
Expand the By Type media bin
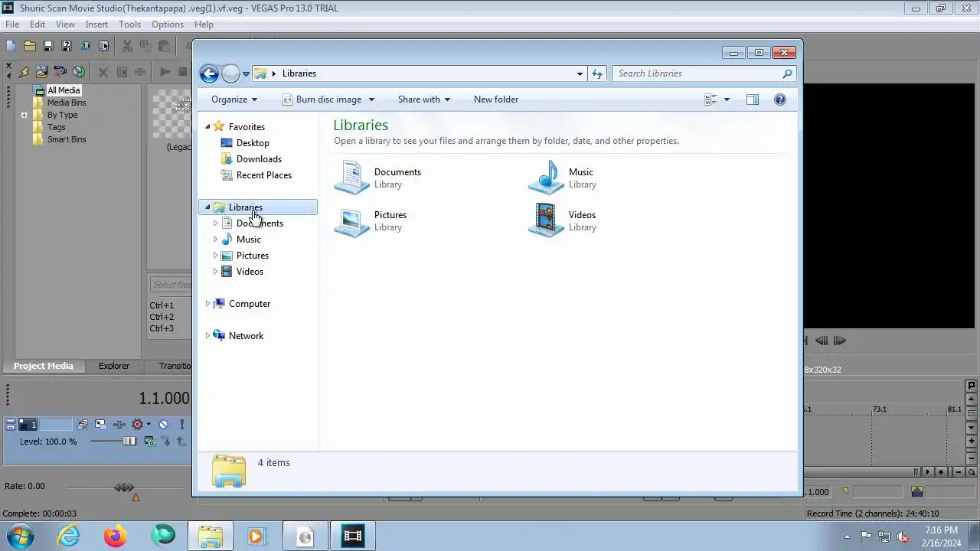pyautogui.click(x=24, y=115)
